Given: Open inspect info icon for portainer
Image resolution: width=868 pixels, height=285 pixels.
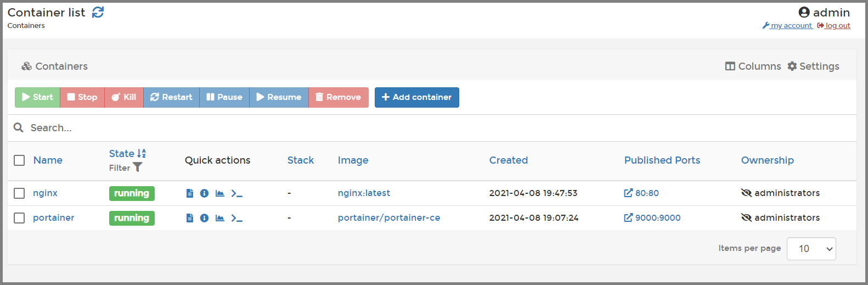Looking at the screenshot, I should (204, 218).
